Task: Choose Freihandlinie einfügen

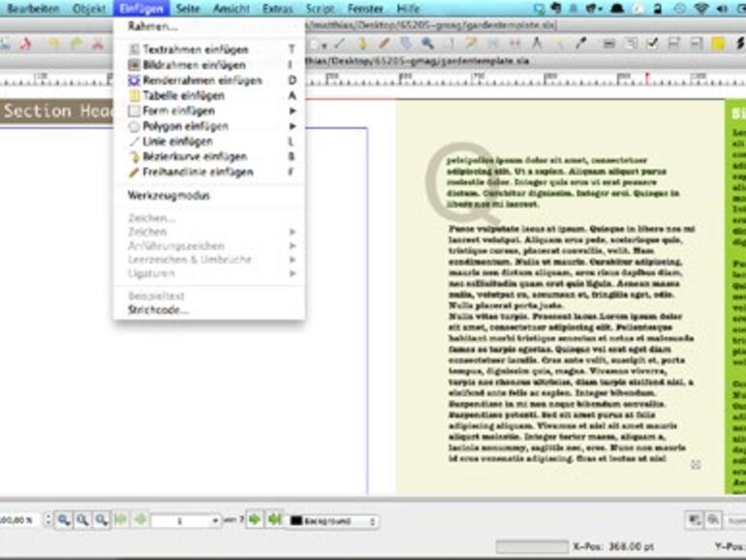Action: coord(210,171)
